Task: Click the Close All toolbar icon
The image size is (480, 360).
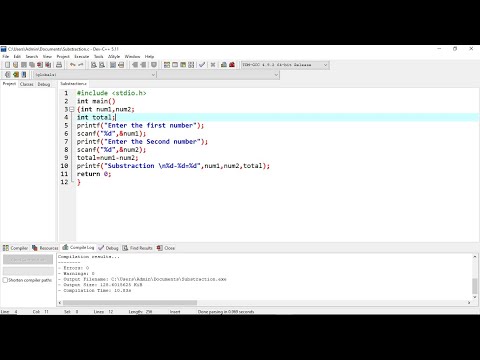Action: pyautogui.click(x=48, y=65)
